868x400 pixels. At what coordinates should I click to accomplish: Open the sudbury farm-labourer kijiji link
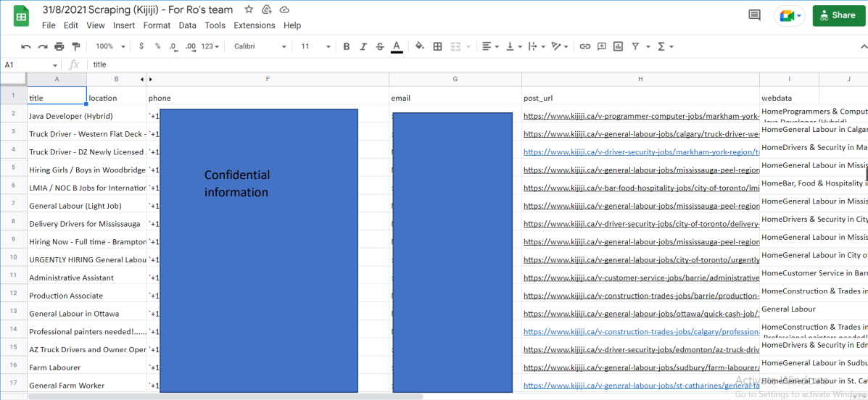pyautogui.click(x=641, y=367)
